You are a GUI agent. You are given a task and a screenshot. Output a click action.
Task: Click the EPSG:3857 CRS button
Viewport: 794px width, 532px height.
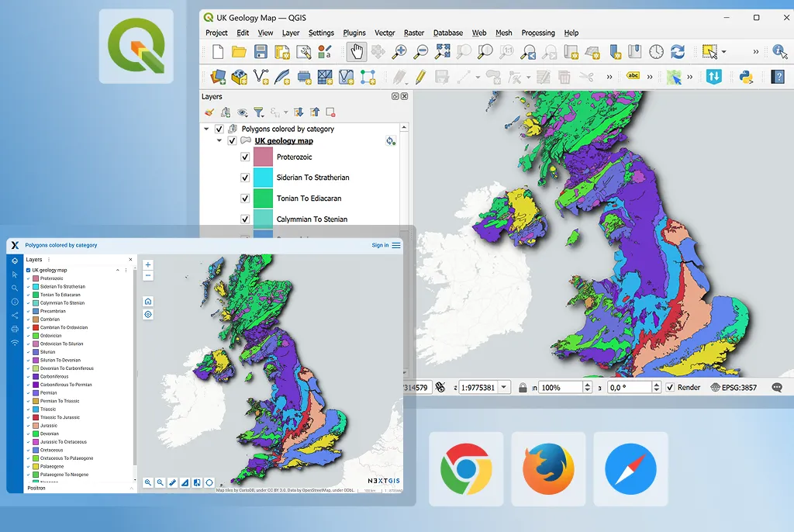point(734,388)
